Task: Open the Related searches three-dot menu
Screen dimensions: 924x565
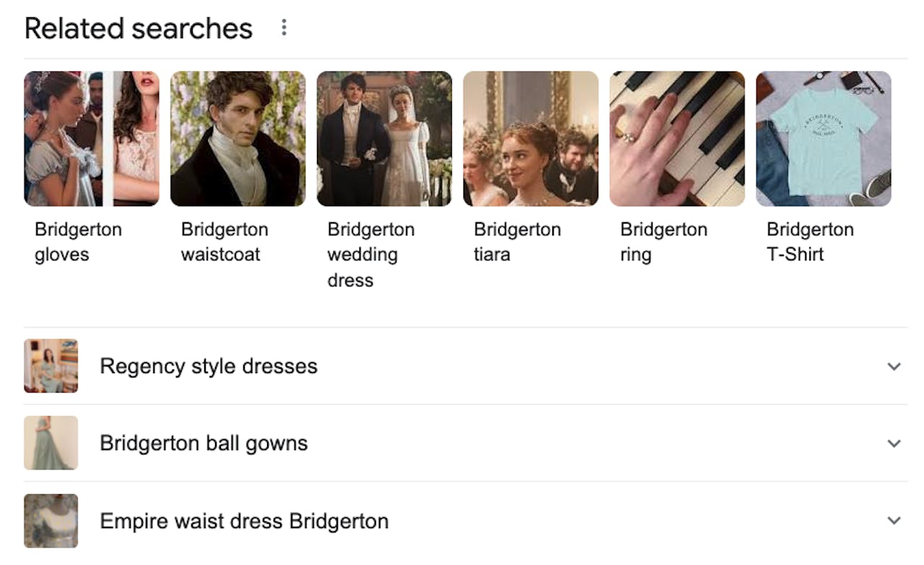Action: click(284, 27)
